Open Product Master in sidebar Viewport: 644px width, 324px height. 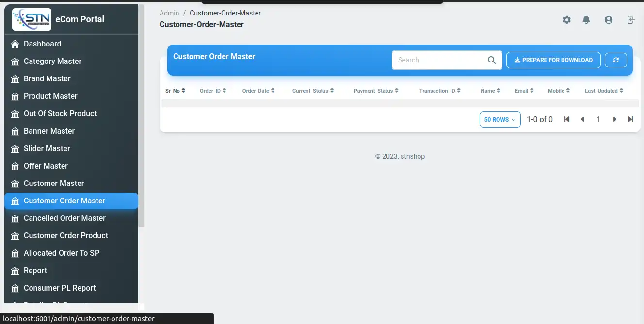coord(50,96)
